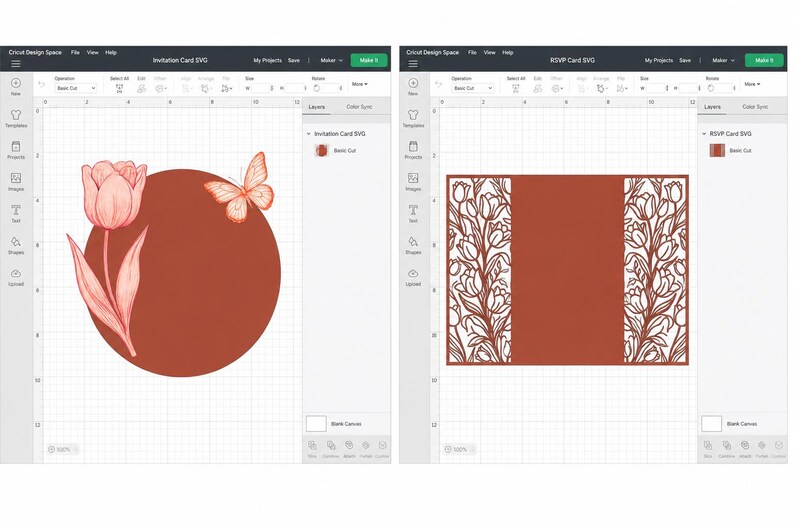Select Layers tab in RSVP Card window

[x=712, y=107]
